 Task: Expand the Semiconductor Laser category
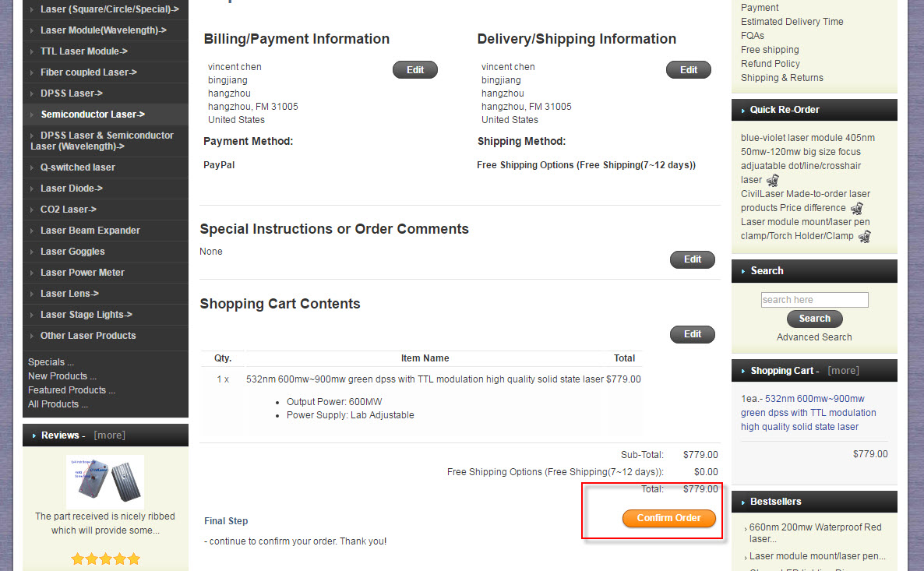[x=93, y=115]
